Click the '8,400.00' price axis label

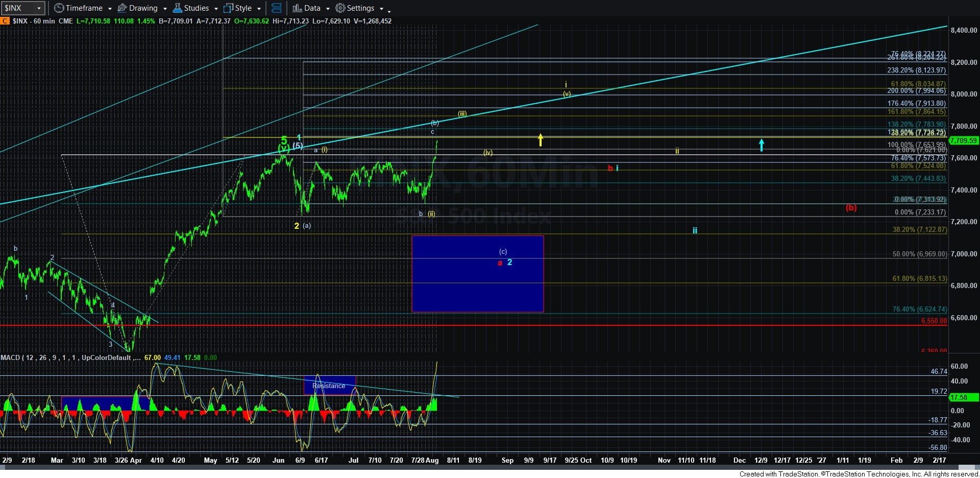click(x=964, y=30)
